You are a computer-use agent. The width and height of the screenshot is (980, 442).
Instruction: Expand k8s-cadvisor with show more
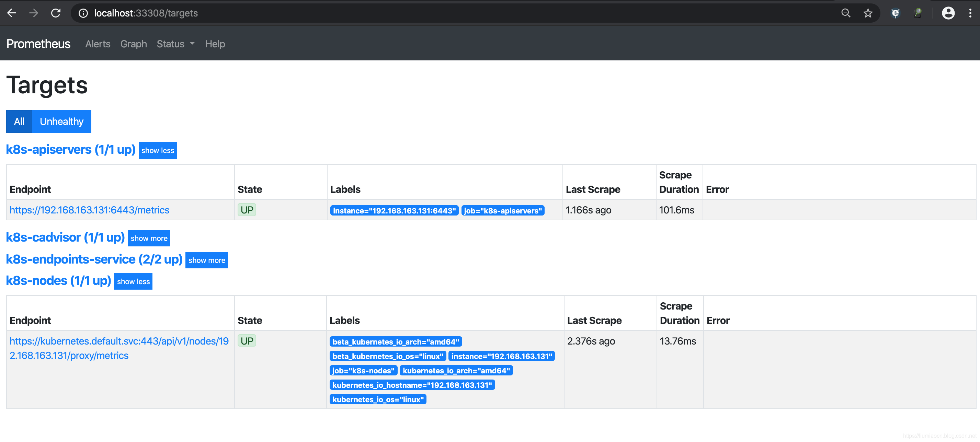pos(149,238)
